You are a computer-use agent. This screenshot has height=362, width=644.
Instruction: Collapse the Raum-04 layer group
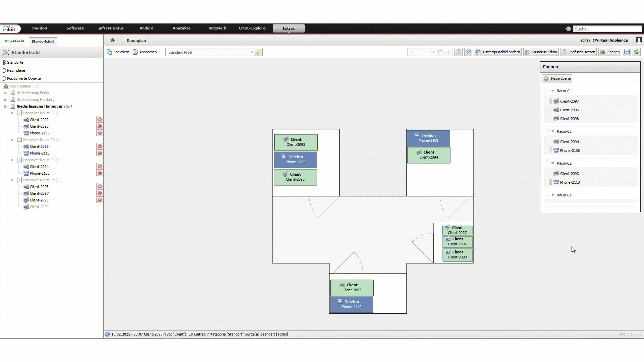coord(553,91)
